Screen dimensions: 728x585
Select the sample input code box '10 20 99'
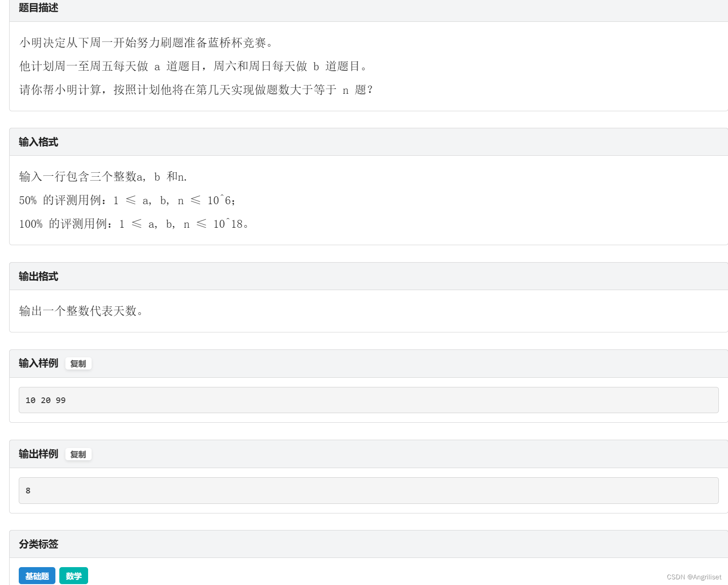369,400
